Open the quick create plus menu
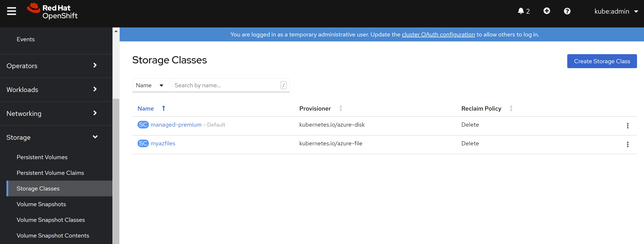The height and width of the screenshot is (244, 644). 547,11
